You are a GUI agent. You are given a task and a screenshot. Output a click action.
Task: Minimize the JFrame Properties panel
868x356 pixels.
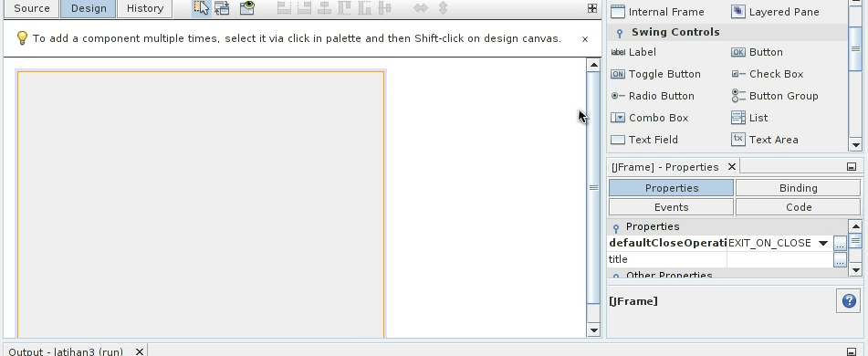click(852, 167)
